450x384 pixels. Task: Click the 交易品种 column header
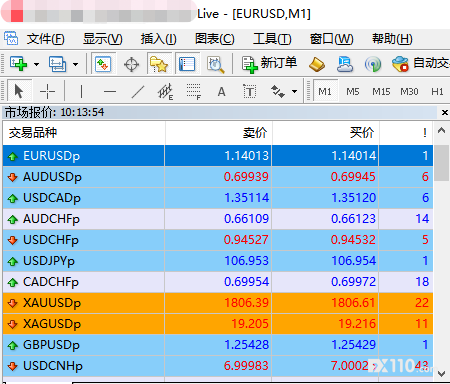point(84,133)
